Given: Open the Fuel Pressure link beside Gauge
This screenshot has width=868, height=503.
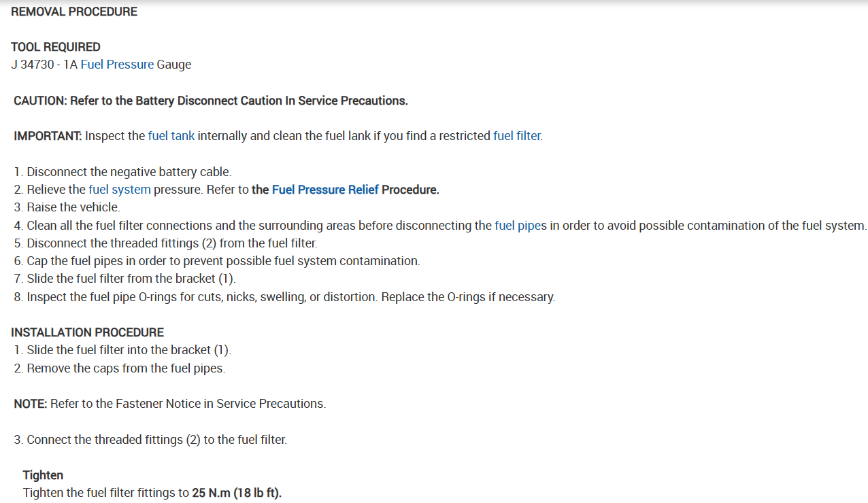Looking at the screenshot, I should point(117,65).
